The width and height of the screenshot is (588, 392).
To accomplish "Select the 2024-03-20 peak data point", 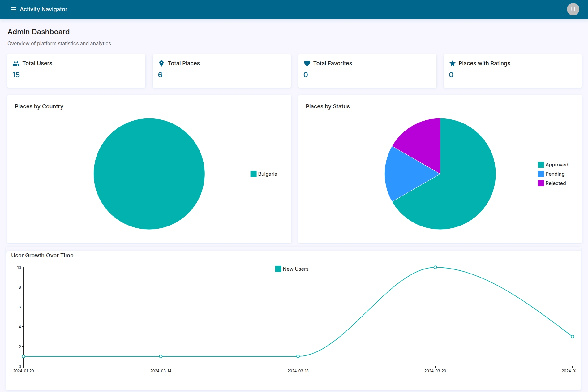I will [435, 267].
